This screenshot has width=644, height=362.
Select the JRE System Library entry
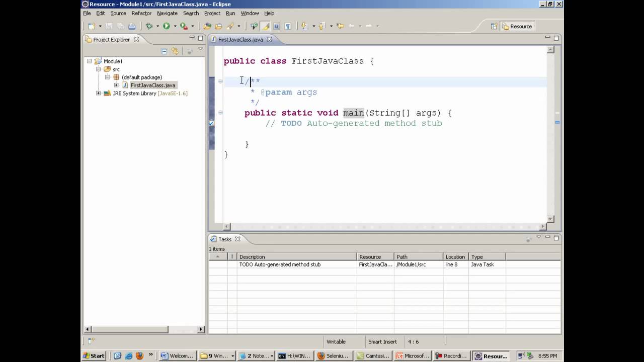pyautogui.click(x=150, y=94)
